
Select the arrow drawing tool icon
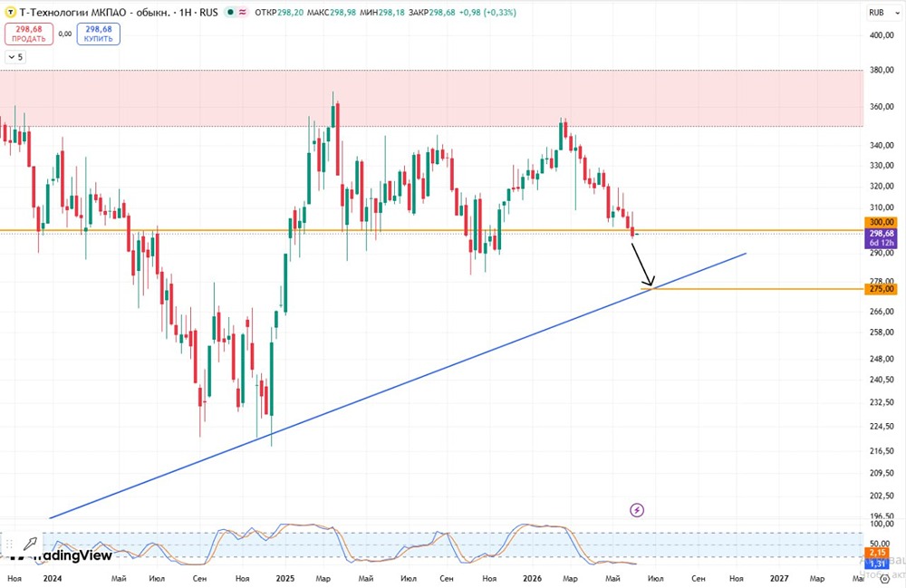pyautogui.click(x=30, y=543)
